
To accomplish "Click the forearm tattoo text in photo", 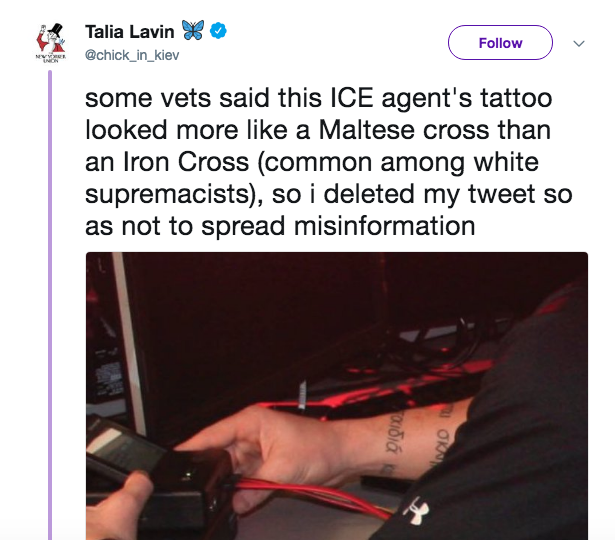I will pos(416,441).
